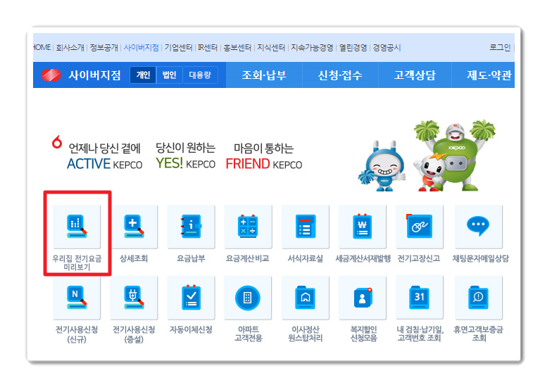Open the 조회·납부 menu
The image size is (552, 392).
(264, 75)
